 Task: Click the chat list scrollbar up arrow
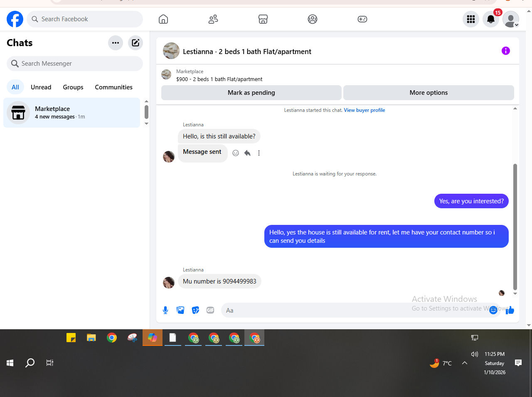pos(146,101)
